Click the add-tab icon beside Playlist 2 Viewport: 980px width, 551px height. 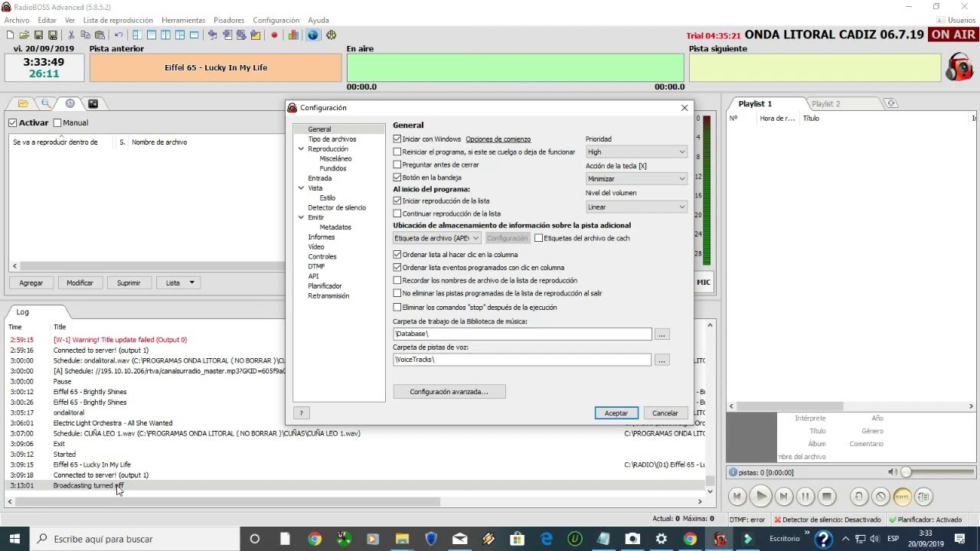890,103
